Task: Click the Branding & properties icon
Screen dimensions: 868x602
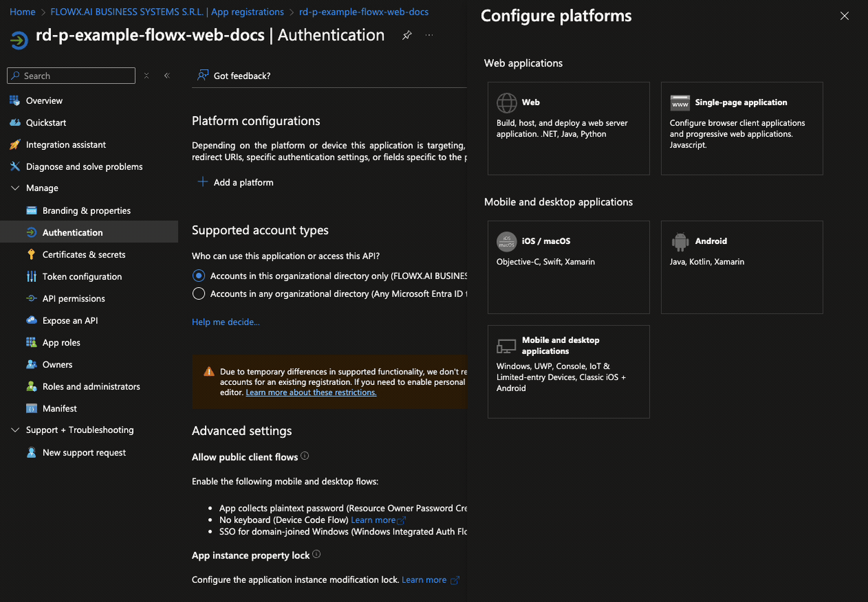Action: point(31,211)
